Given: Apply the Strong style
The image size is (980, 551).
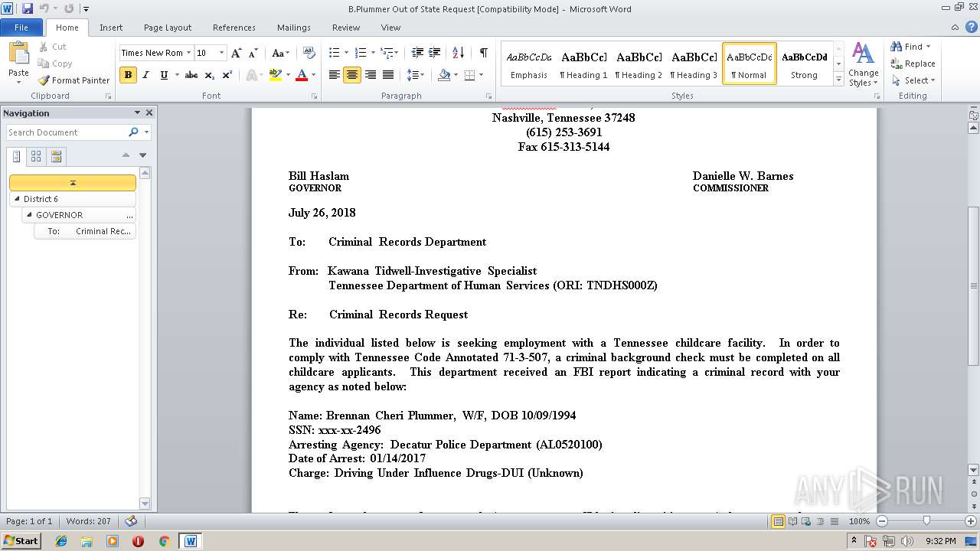Looking at the screenshot, I should tap(805, 64).
